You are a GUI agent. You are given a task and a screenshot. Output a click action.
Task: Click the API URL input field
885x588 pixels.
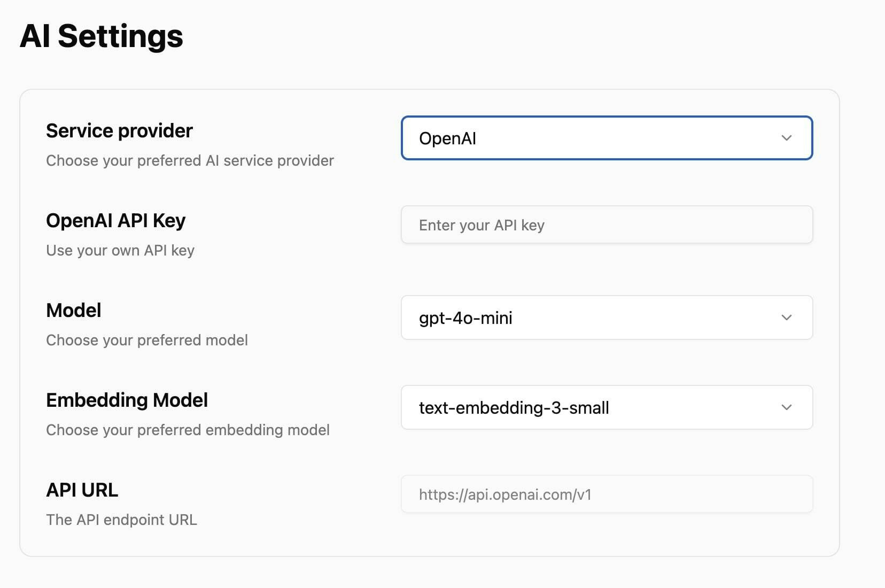point(607,494)
